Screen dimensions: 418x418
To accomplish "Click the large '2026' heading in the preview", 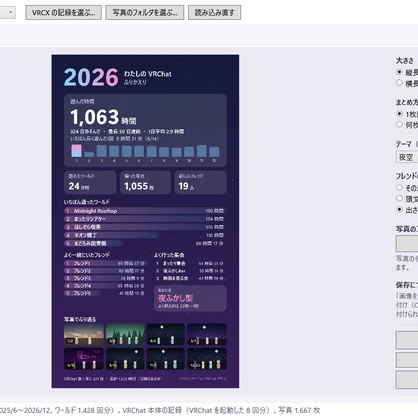I will pos(91,77).
